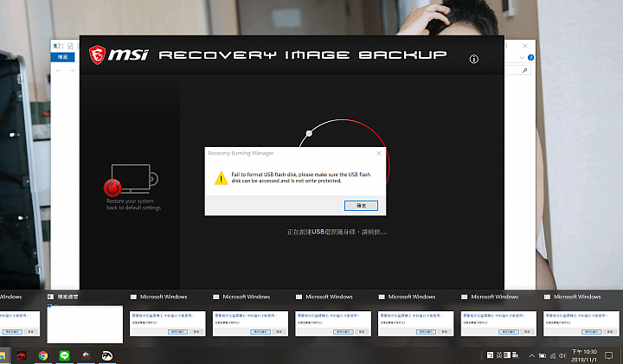Screen dimensions: 623x364
Task: Collapse the File Explorer ribbon chevron
Action: coord(522,58)
